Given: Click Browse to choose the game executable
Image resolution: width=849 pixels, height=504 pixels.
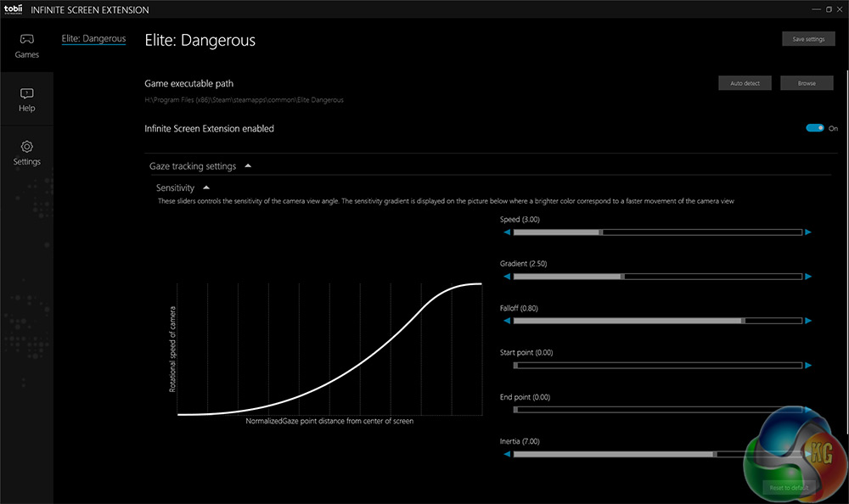Looking at the screenshot, I should pyautogui.click(x=807, y=83).
